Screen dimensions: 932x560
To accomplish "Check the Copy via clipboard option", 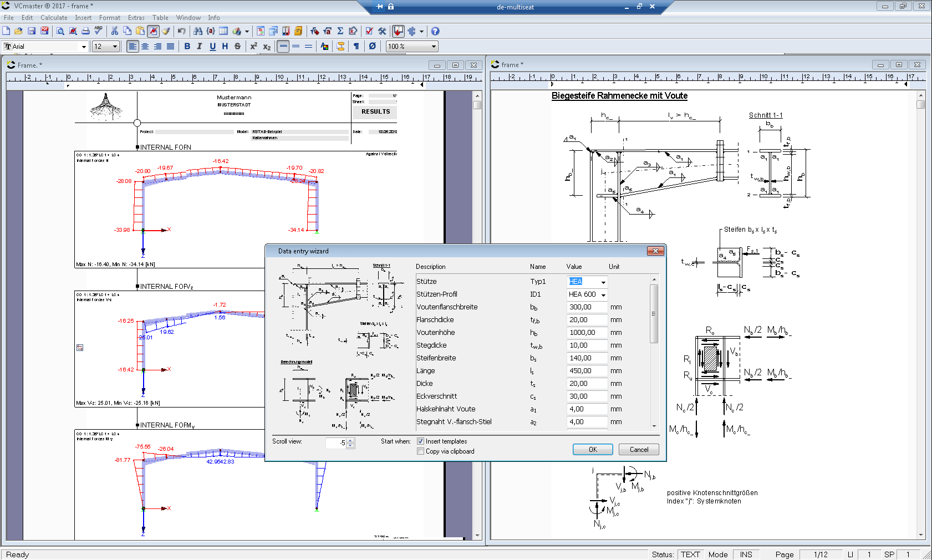I will click(421, 451).
